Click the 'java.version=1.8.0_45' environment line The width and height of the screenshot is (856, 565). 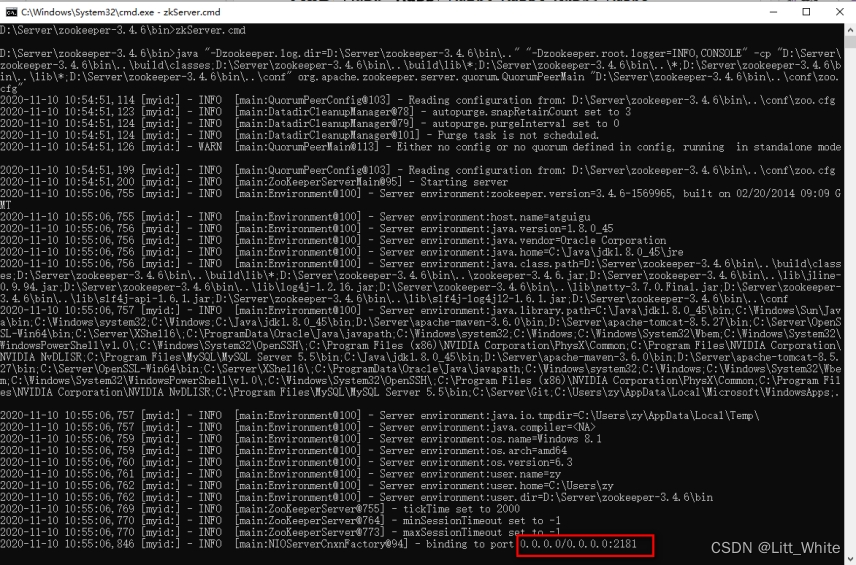(307, 229)
